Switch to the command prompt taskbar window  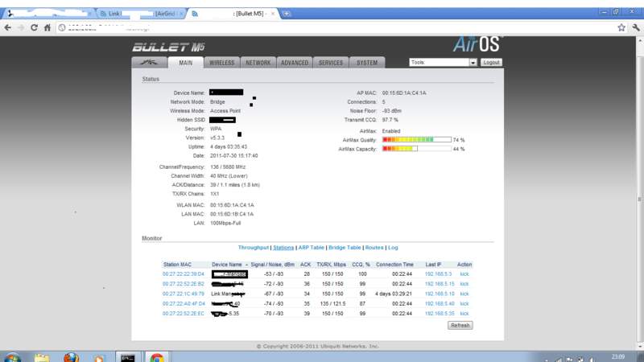(x=128, y=356)
